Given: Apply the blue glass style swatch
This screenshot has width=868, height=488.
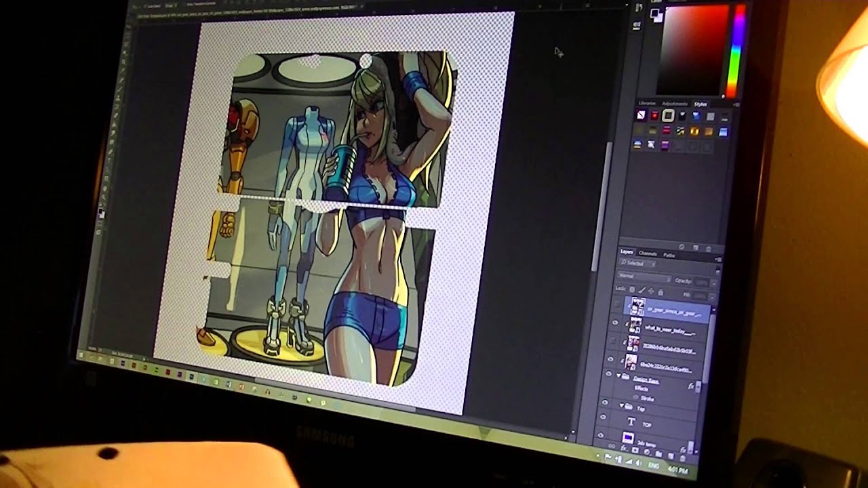Looking at the screenshot, I should 696,116.
